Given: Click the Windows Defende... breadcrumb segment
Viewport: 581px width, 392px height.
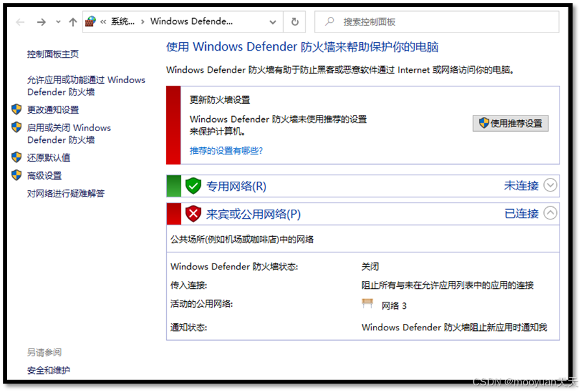Looking at the screenshot, I should (192, 21).
